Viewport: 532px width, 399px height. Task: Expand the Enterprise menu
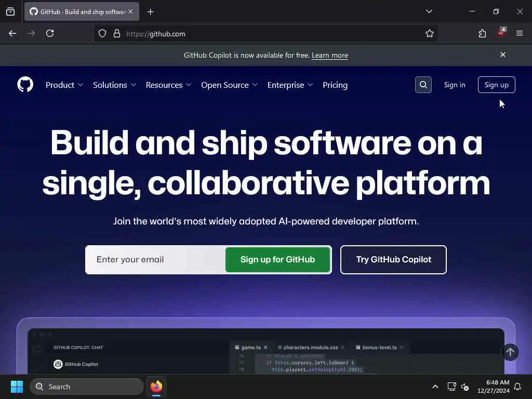pyautogui.click(x=290, y=85)
